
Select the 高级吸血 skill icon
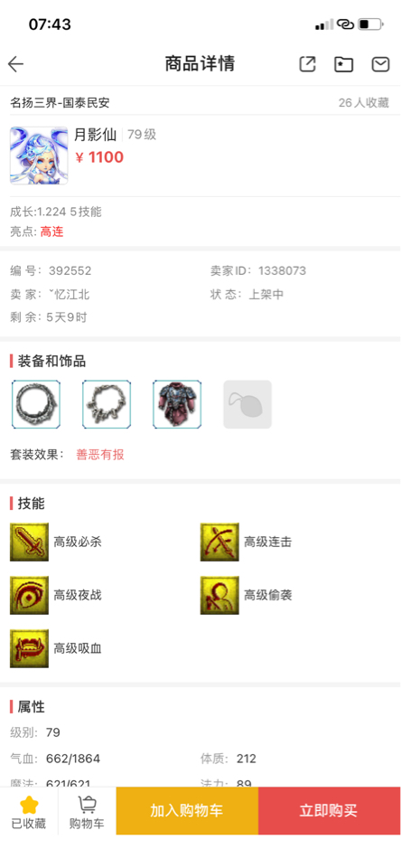[x=29, y=648]
